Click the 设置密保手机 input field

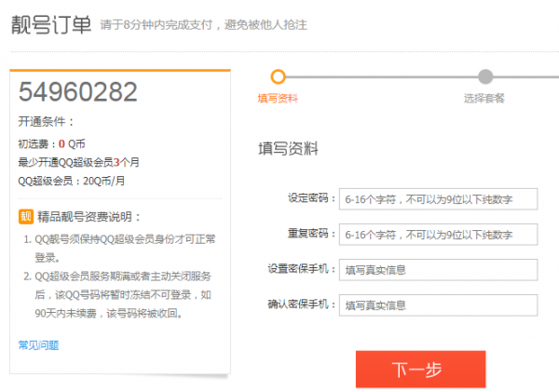tap(438, 270)
